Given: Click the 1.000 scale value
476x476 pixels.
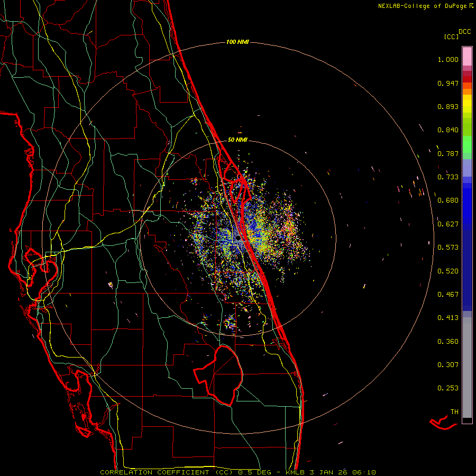Looking at the screenshot, I should (x=448, y=59).
